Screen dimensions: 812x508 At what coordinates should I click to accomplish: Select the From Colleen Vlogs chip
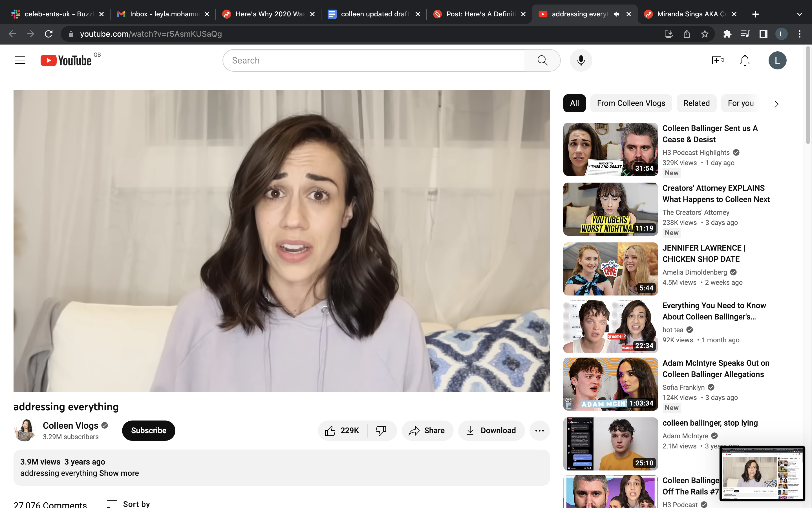631,103
